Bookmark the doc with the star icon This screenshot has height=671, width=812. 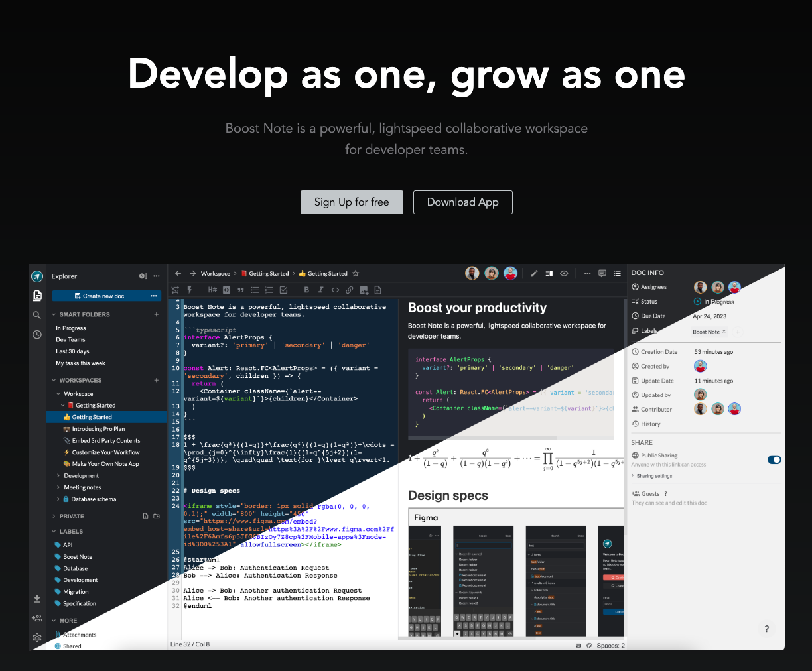click(x=356, y=273)
